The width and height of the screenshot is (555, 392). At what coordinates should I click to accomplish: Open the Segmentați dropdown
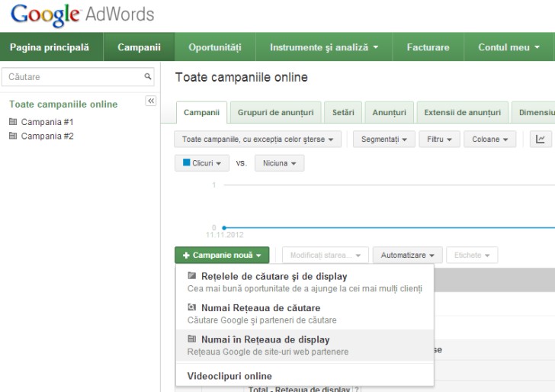click(383, 140)
